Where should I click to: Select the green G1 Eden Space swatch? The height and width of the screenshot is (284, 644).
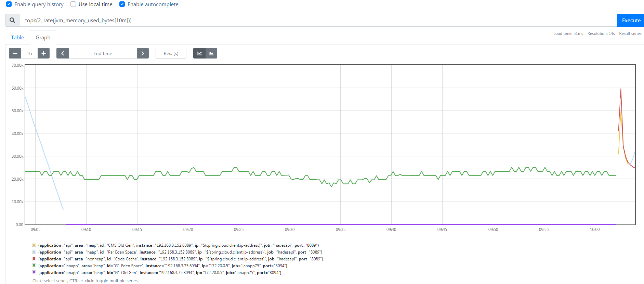pyautogui.click(x=34, y=266)
